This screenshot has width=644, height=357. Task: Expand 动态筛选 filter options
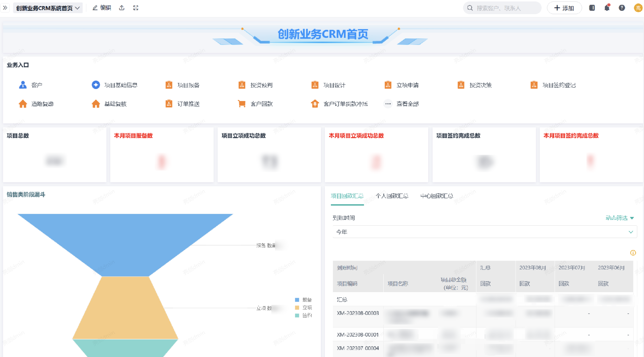(619, 218)
